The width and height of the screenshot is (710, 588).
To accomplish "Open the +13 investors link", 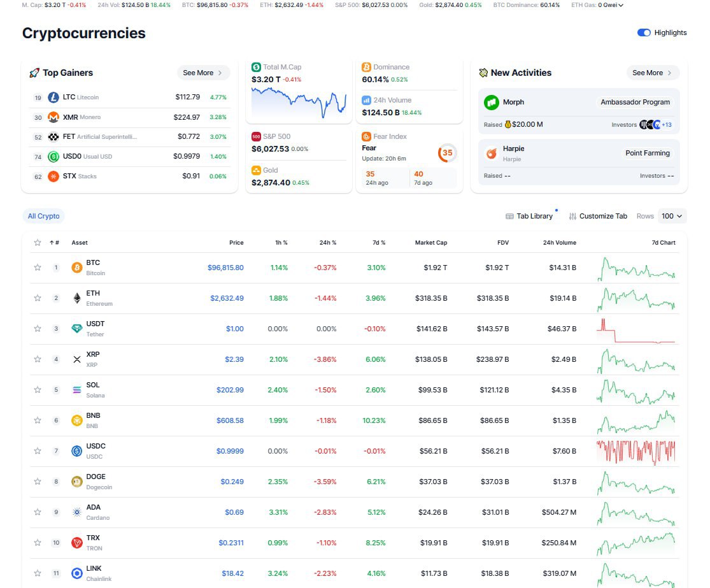I will point(667,125).
